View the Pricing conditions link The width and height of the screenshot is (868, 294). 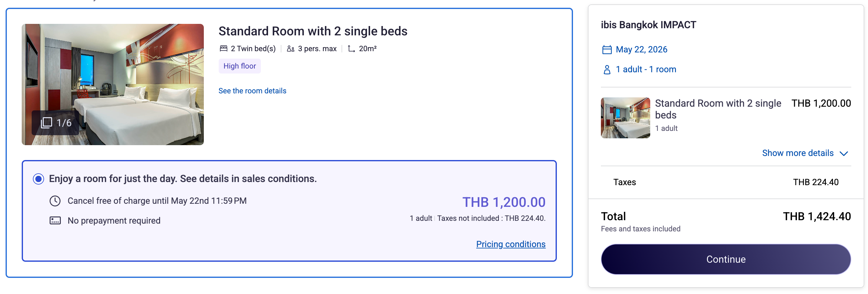[511, 244]
